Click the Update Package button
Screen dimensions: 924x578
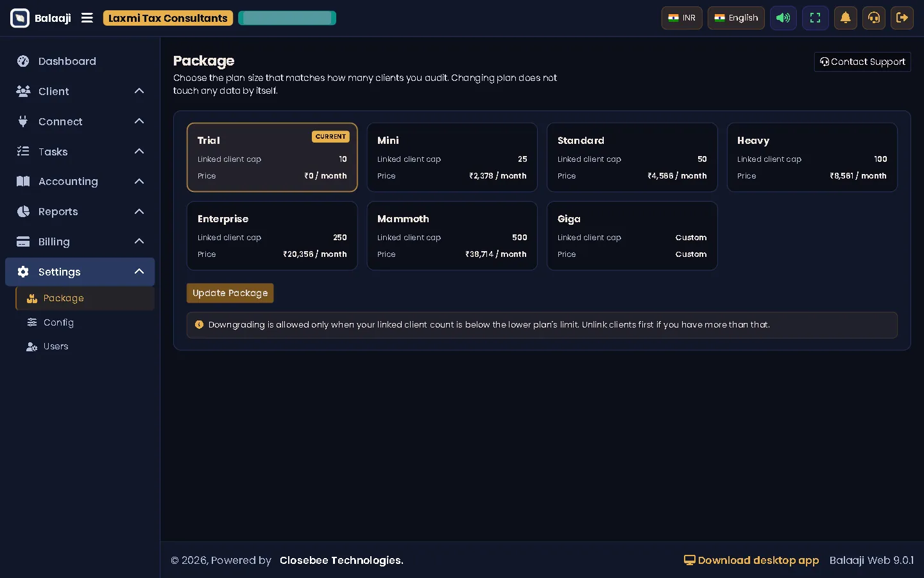tap(230, 293)
